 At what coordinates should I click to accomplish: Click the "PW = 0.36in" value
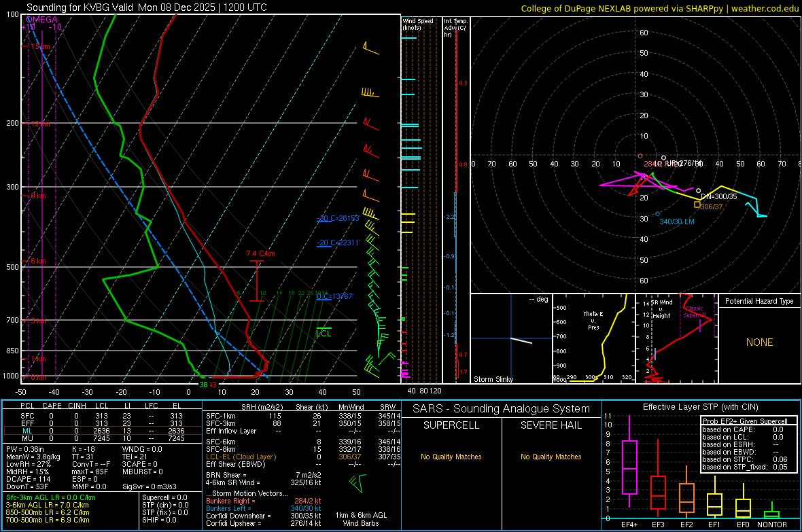[x=24, y=449]
